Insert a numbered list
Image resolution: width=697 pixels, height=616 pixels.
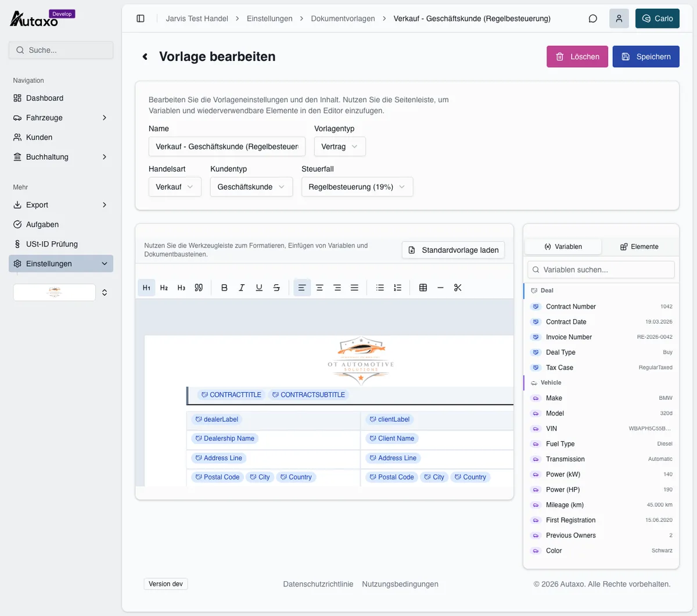(397, 288)
